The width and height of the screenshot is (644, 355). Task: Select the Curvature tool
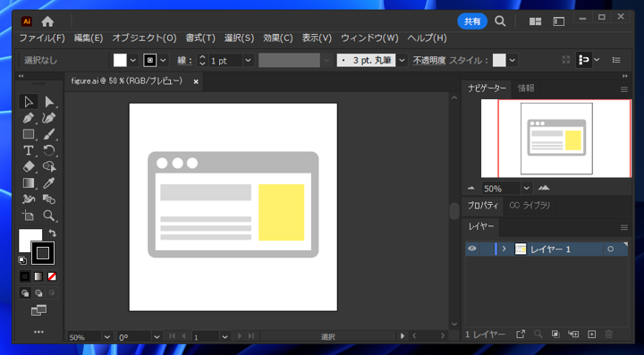point(49,118)
